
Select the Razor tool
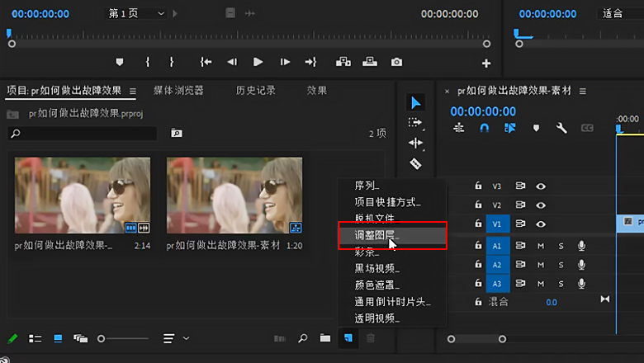pos(415,163)
